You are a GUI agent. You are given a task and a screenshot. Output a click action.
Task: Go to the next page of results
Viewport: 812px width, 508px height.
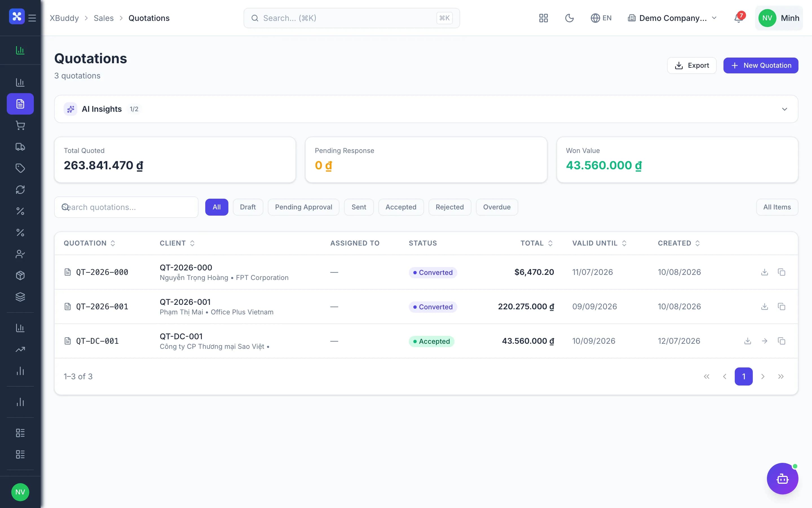click(763, 376)
